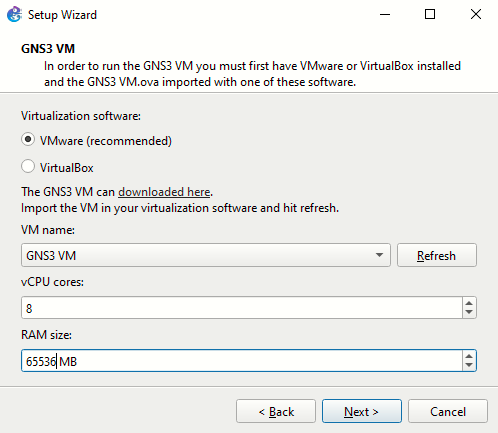Click the 'RAM size:' label
This screenshot has height=433, width=498.
pyautogui.click(x=46, y=335)
